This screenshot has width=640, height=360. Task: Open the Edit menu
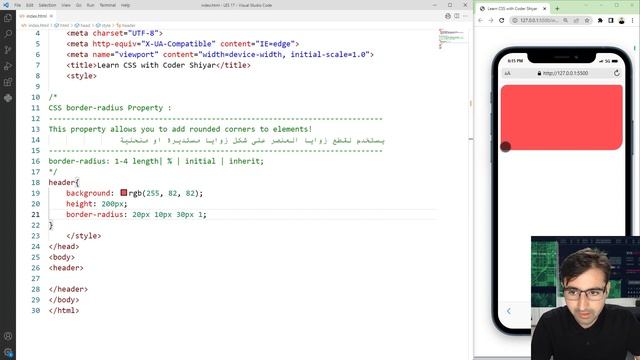tap(30, 5)
